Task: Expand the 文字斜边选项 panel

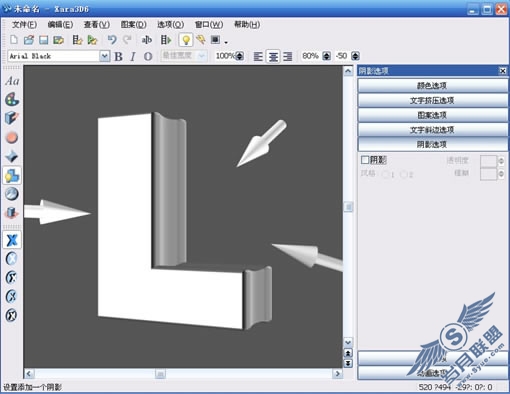Action: (x=432, y=130)
